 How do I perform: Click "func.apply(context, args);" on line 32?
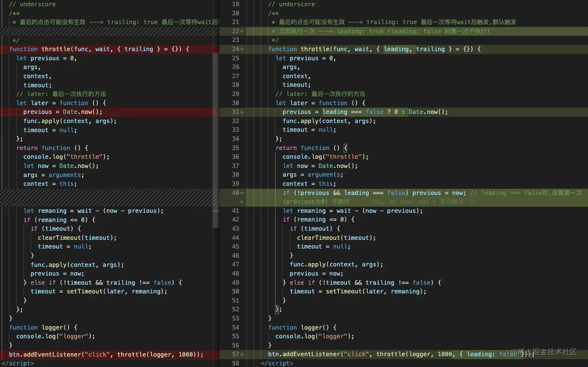point(329,121)
